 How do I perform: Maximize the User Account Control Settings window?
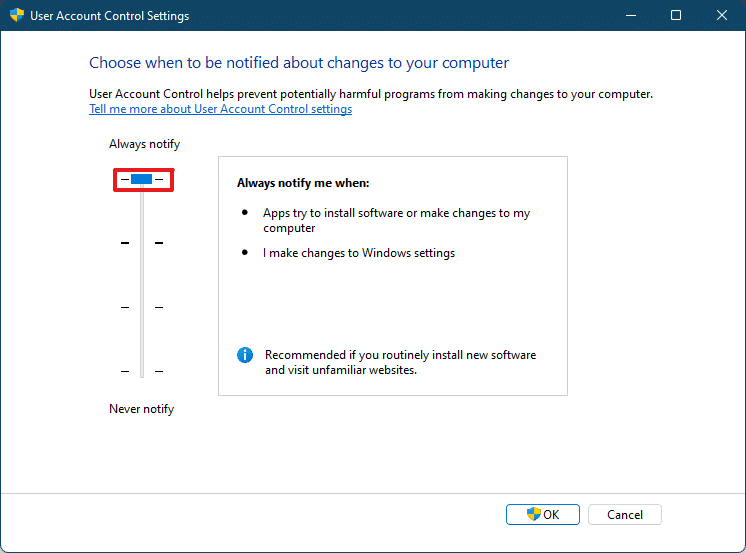[x=676, y=15]
